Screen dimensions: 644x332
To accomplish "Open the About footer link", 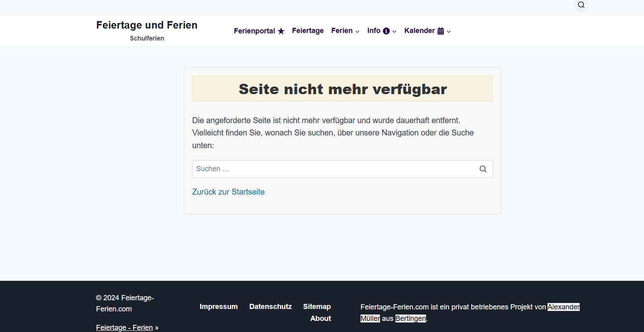I will pyautogui.click(x=320, y=318).
